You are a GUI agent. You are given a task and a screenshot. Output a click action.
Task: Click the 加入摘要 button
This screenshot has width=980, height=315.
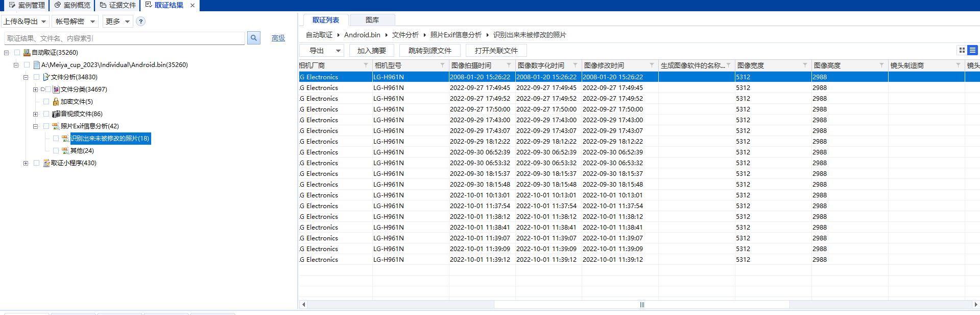coord(372,51)
